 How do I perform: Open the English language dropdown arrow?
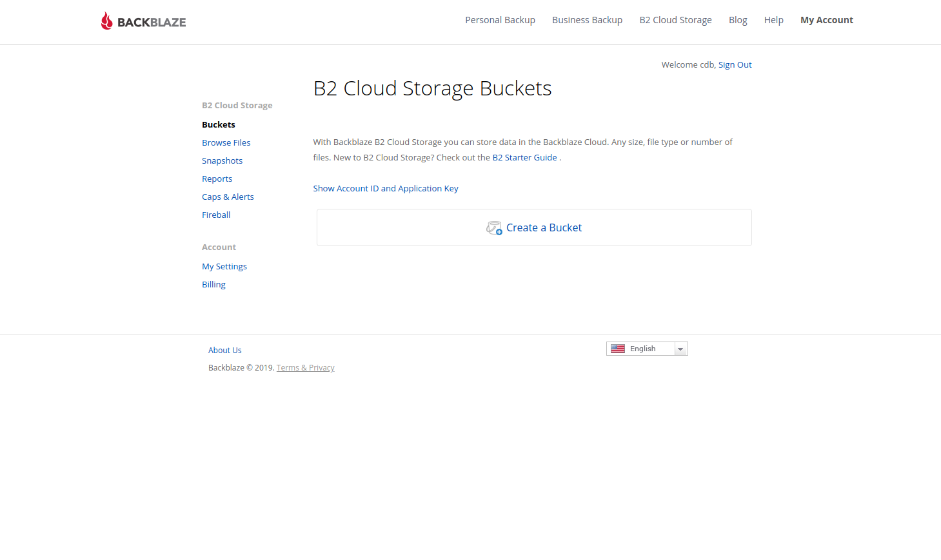pos(680,349)
